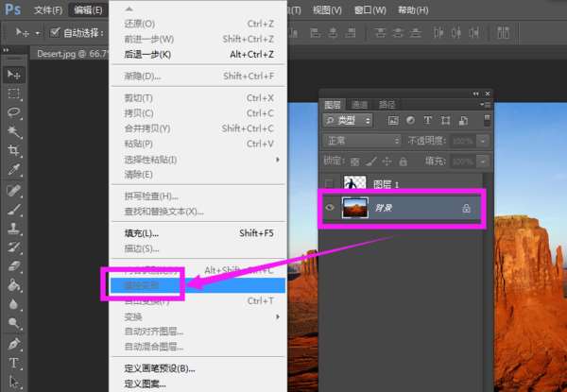Click the 背景 layer thumbnail
This screenshot has width=567, height=392.
point(355,208)
